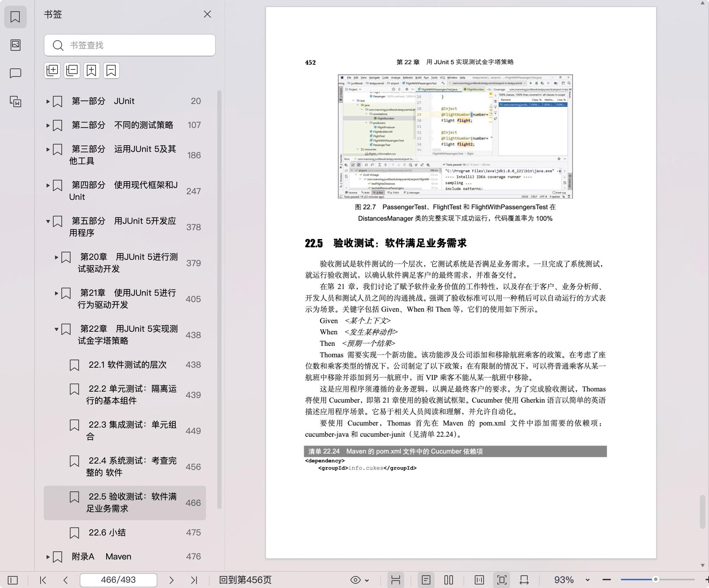Image resolution: width=709 pixels, height=588 pixels.
Task: Click the page number field 466/493
Action: pos(119,580)
